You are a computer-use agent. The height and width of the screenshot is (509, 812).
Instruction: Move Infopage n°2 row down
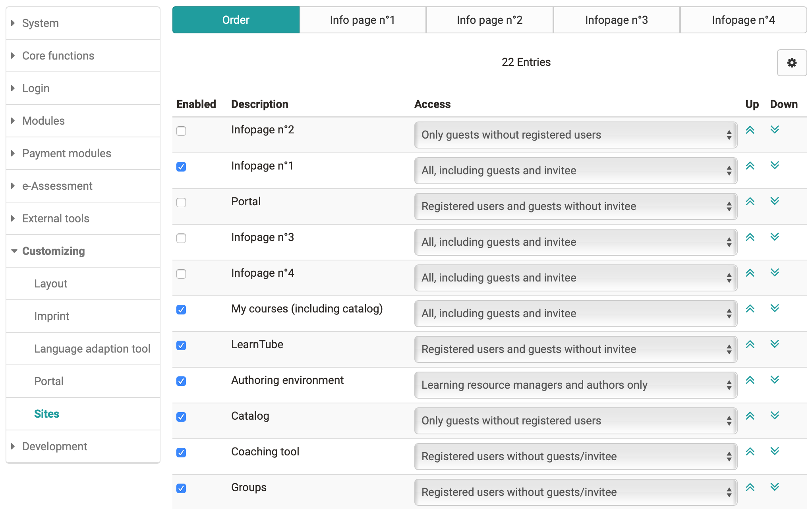774,129
